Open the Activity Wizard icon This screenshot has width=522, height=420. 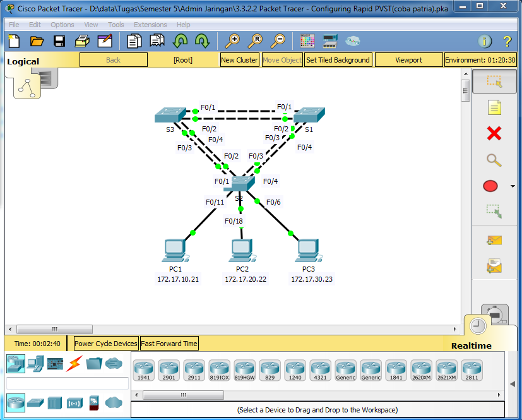pyautogui.click(x=105, y=41)
